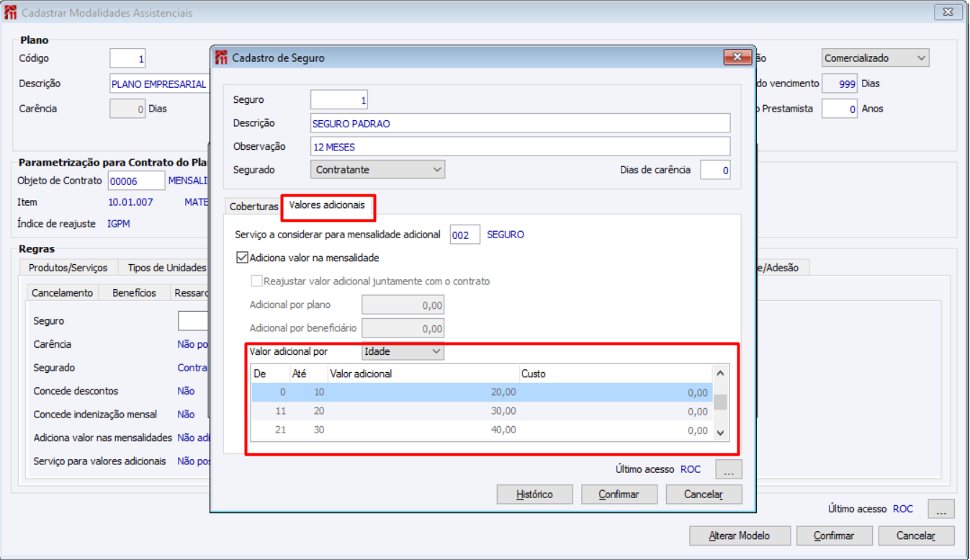The image size is (970, 560).
Task: Click the Código field in Plano section
Action: [127, 58]
